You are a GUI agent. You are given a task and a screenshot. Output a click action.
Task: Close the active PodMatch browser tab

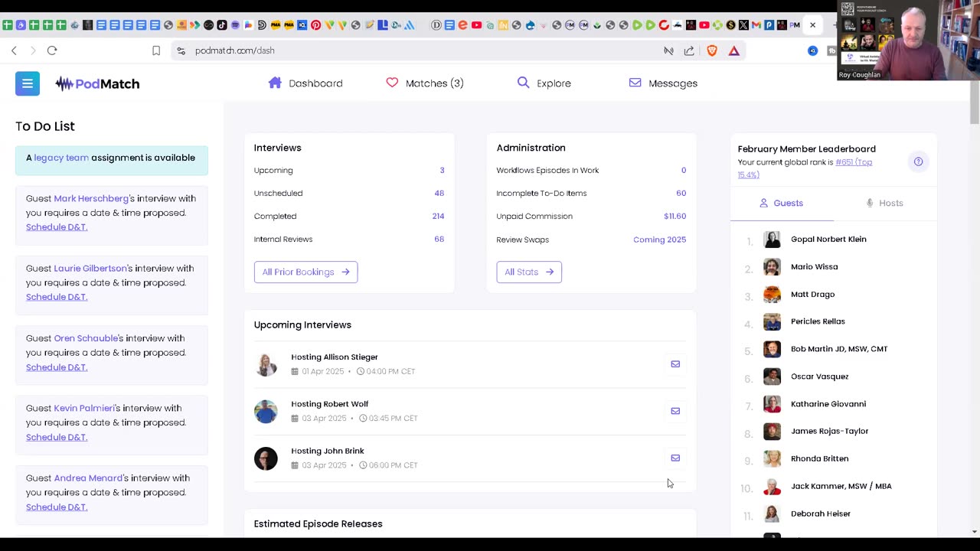click(x=812, y=25)
